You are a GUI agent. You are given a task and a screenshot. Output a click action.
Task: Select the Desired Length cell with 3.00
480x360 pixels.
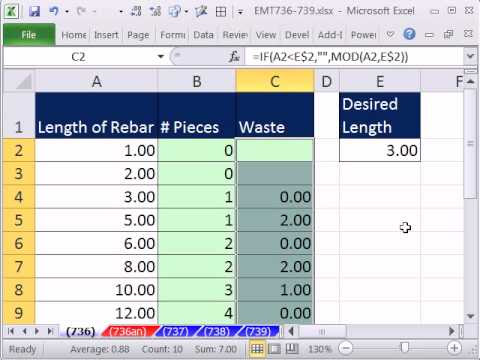(380, 151)
